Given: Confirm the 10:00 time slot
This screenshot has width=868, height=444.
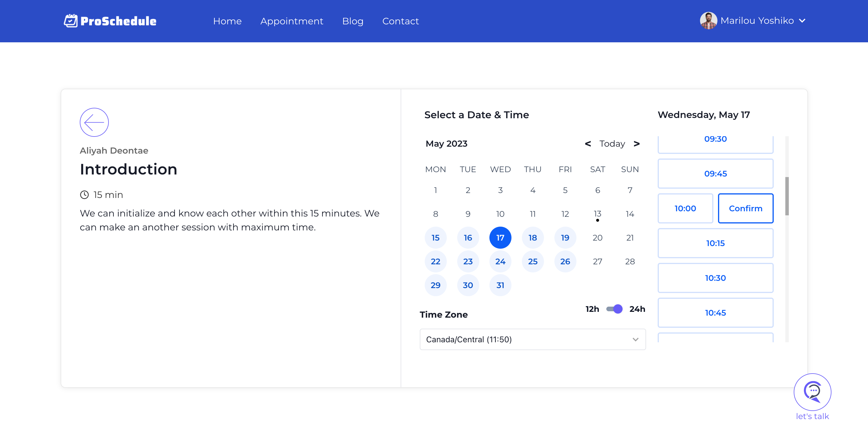Looking at the screenshot, I should (745, 208).
